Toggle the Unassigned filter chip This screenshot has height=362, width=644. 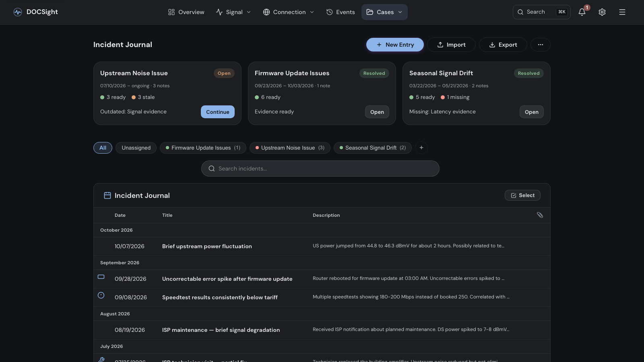(136, 148)
